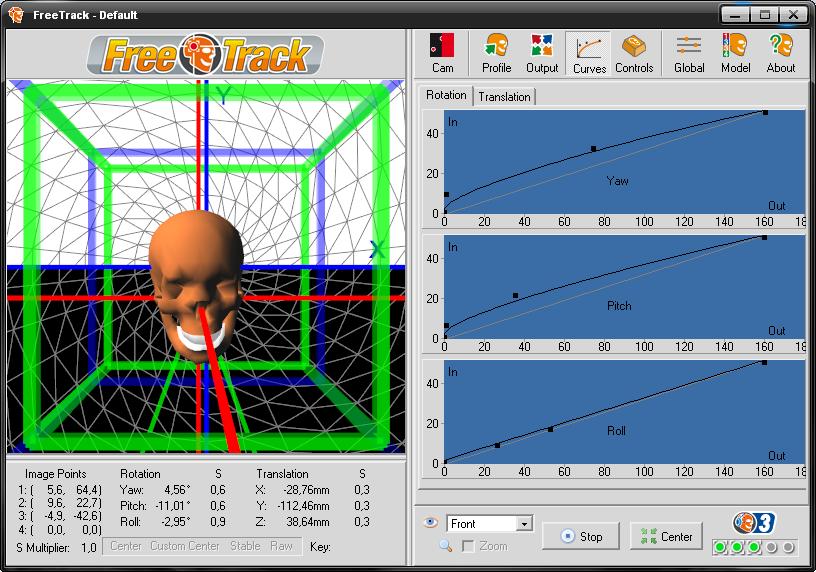Click the fifth grey indicator light
Screen dimensions: 816x572
pyautogui.click(x=788, y=547)
